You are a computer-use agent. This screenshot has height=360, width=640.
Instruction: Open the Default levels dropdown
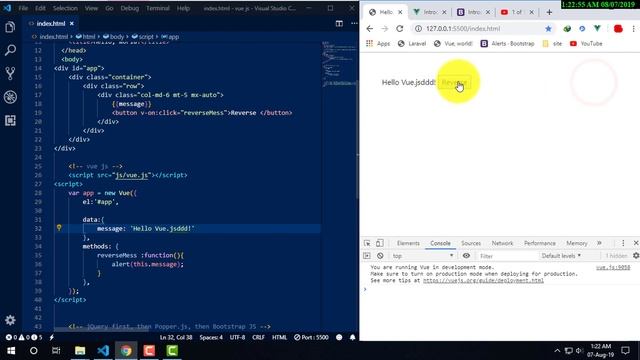tap(561, 256)
